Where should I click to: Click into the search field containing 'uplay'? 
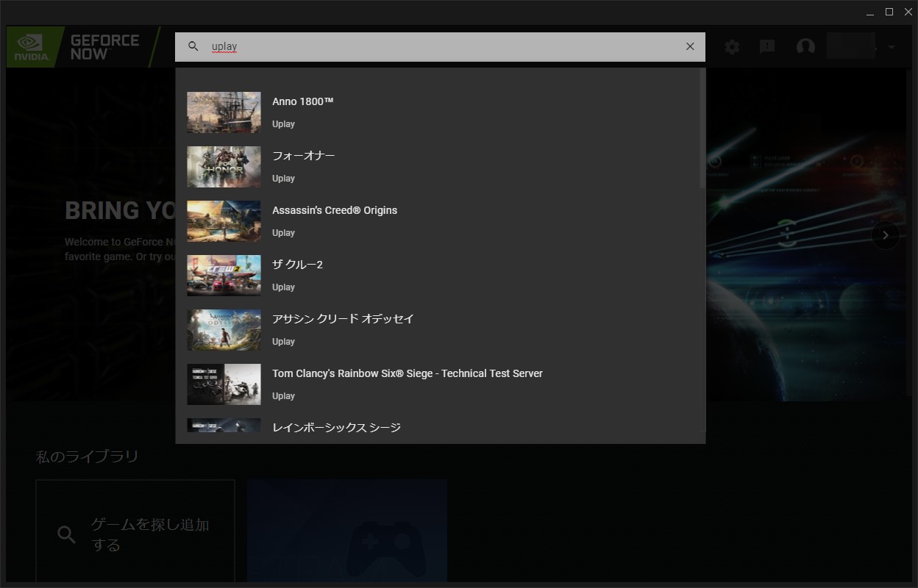tap(440, 46)
